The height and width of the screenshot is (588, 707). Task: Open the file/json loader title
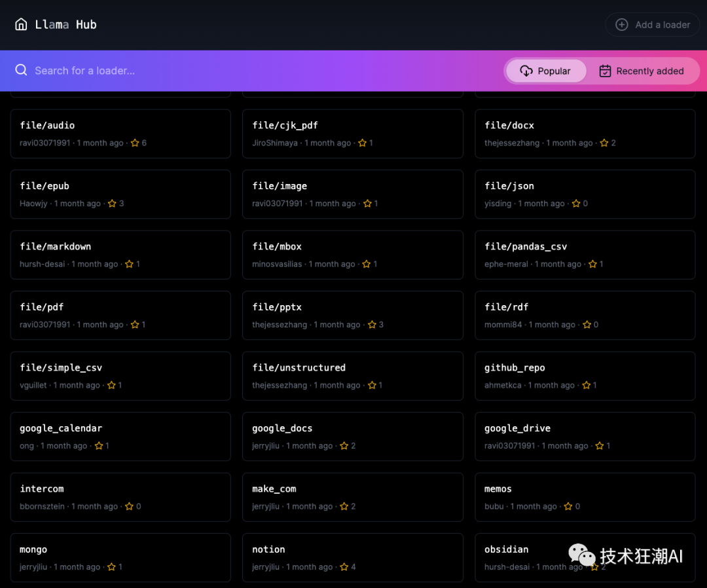click(509, 186)
